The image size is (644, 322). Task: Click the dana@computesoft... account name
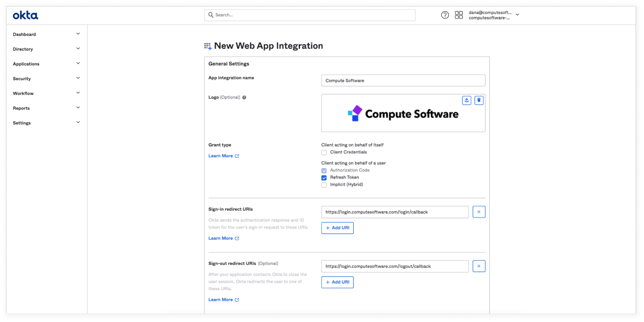coord(490,13)
